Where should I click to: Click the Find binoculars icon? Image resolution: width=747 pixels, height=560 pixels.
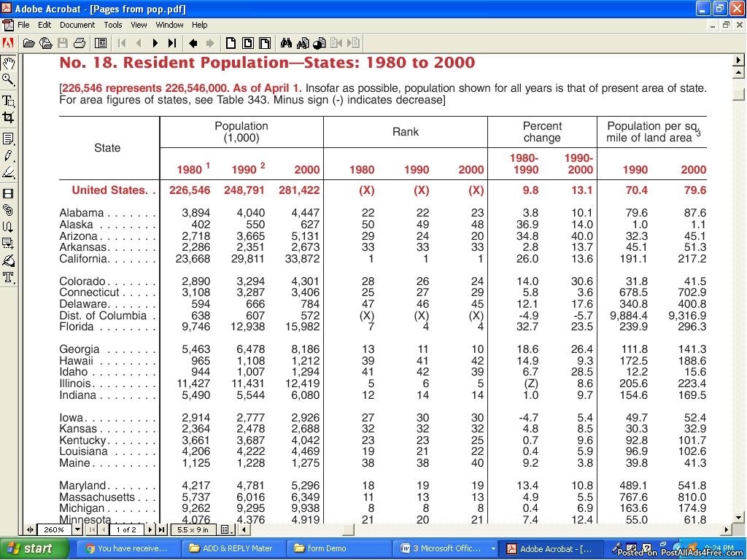(286, 43)
